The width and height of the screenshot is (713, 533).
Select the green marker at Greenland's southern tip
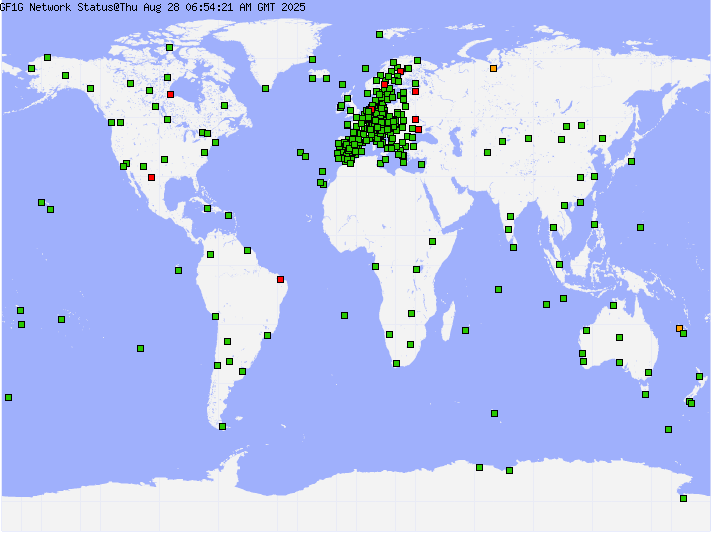266,89
